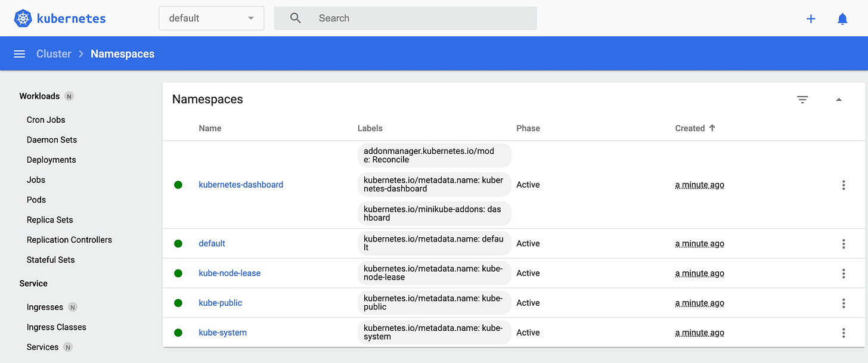Image resolution: width=868 pixels, height=363 pixels.
Task: Click the Labels column header
Action: 370,128
